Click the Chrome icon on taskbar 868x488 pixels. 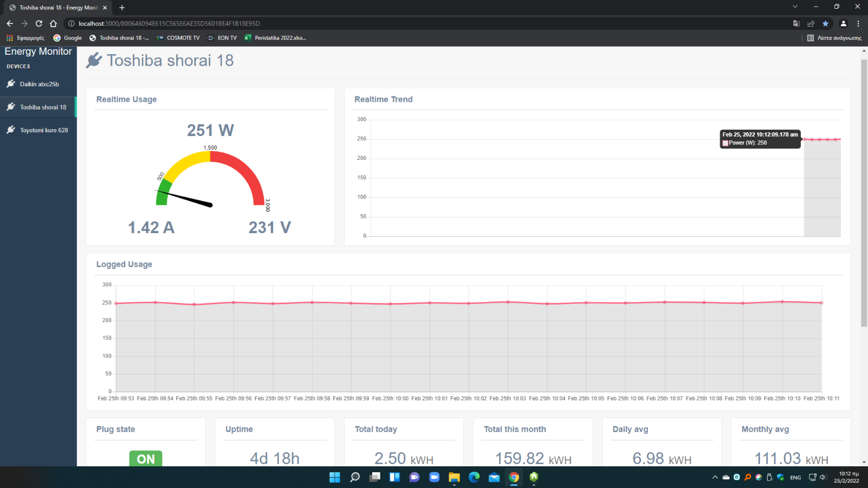click(x=514, y=477)
